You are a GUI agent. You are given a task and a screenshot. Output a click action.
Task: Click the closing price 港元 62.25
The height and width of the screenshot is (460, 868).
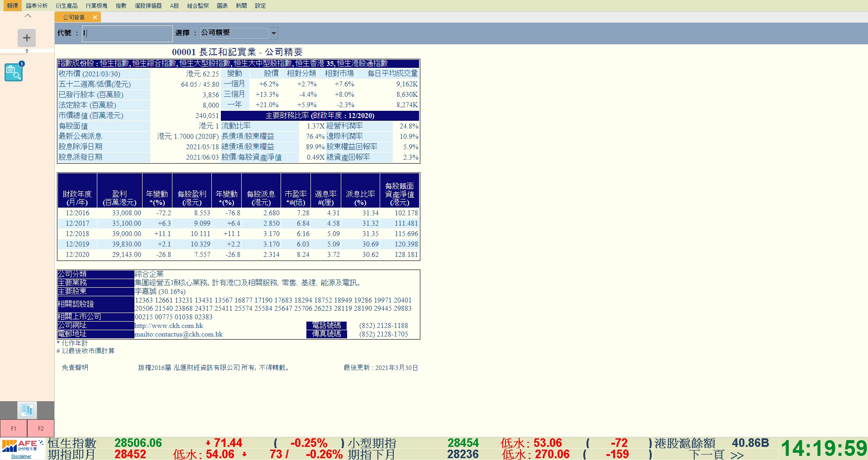(202, 74)
